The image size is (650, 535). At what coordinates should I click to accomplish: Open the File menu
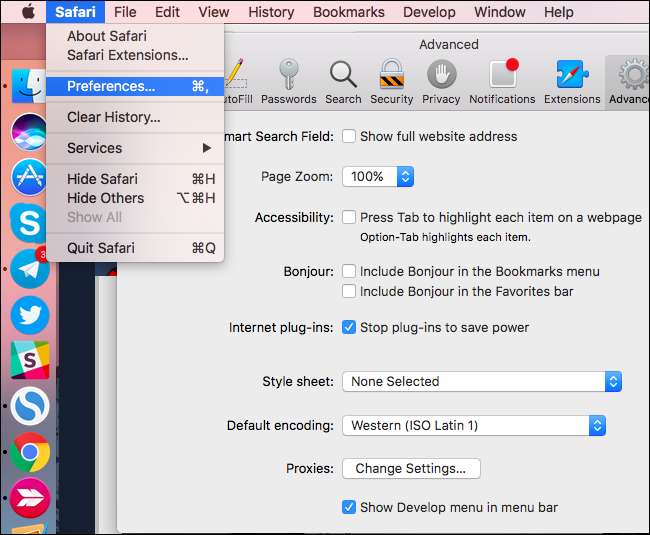(125, 12)
